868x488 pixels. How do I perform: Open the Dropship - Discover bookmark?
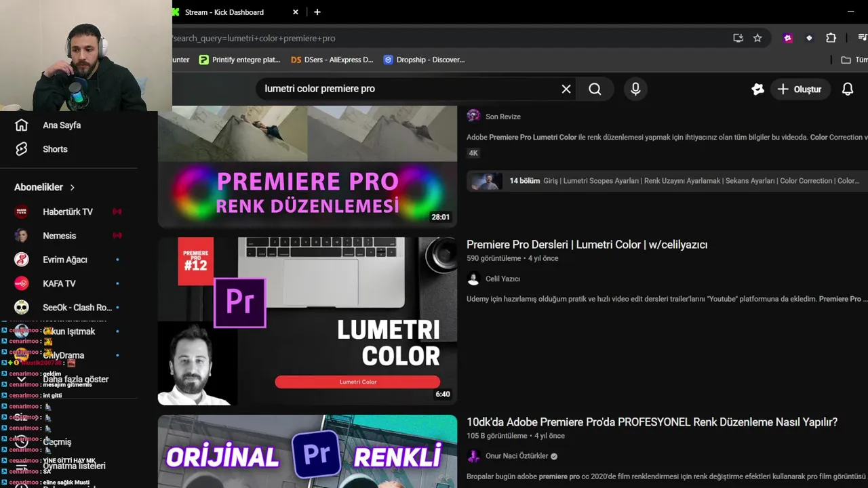(425, 60)
